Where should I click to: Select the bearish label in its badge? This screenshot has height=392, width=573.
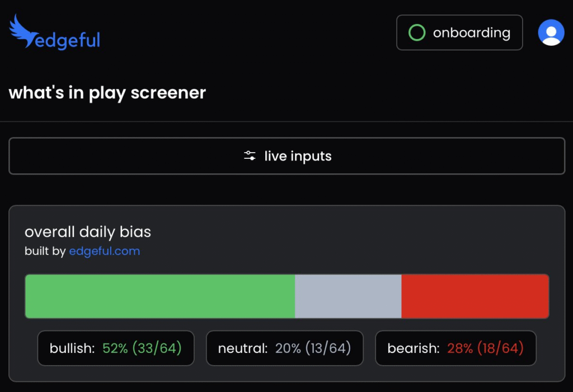414,348
